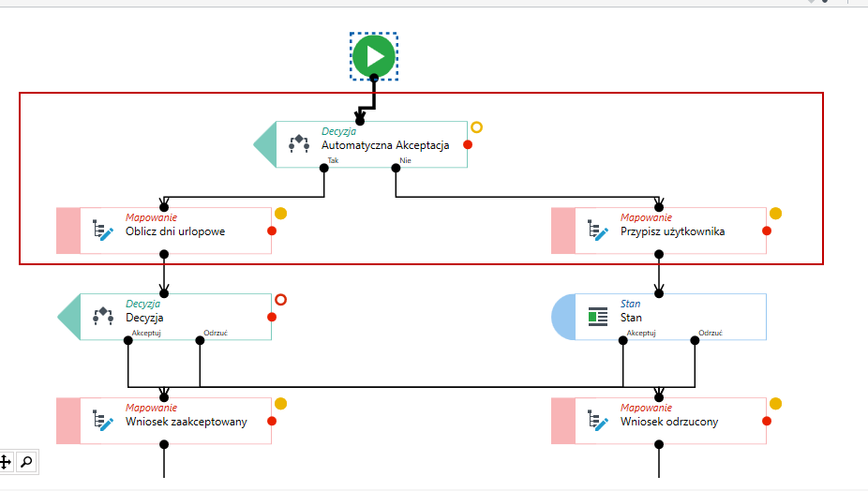This screenshot has height=491, width=868.
Task: Select the Wniosek odrzucony label
Action: click(x=669, y=422)
